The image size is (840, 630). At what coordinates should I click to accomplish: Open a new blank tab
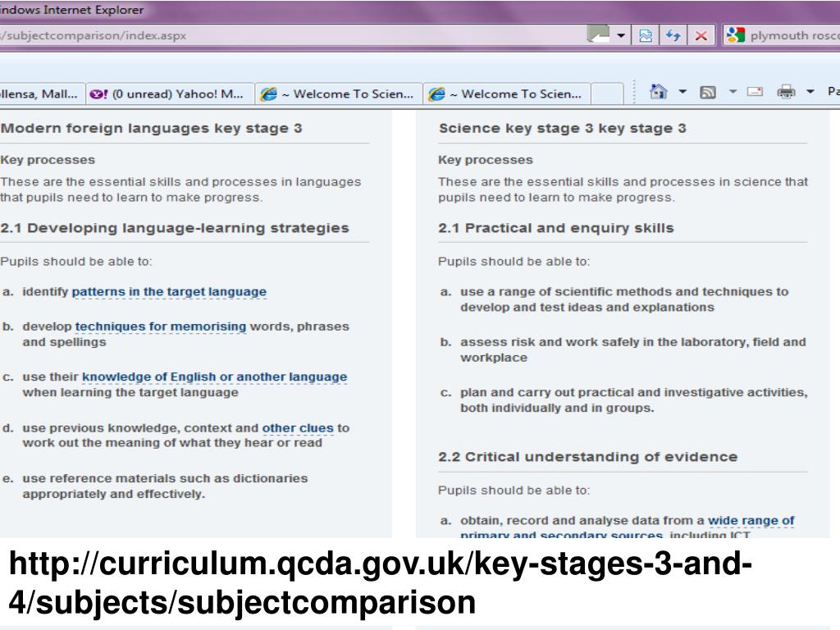click(607, 94)
